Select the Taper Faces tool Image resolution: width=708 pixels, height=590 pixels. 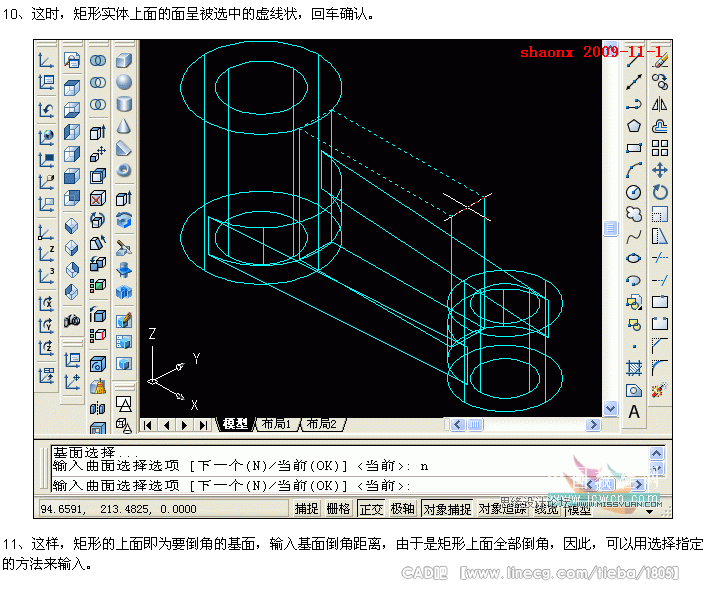tap(98, 242)
